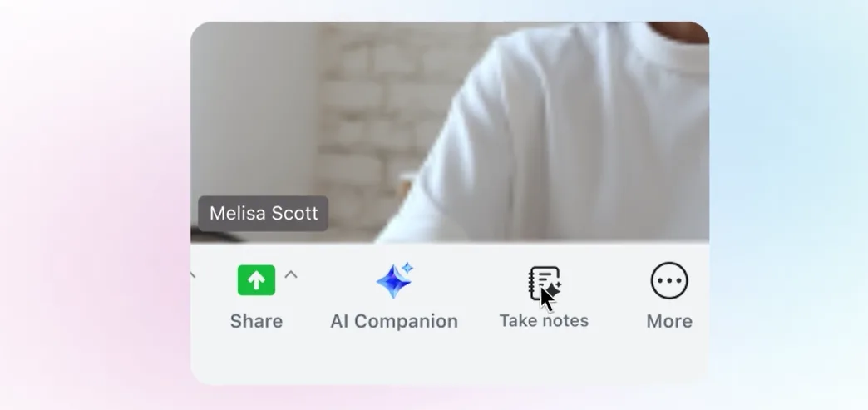Click the Share text label
Screen dimensions: 868x410
point(256,321)
